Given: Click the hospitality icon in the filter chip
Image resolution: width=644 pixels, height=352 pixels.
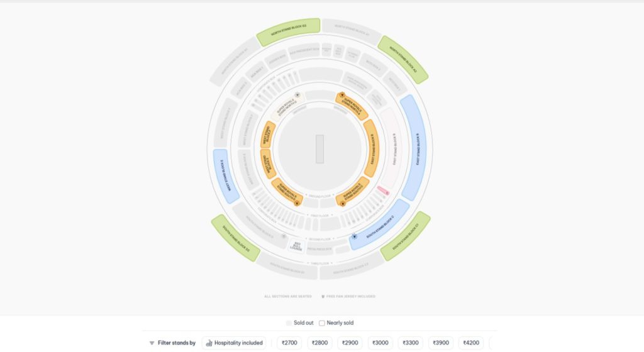Looking at the screenshot, I should (x=209, y=343).
